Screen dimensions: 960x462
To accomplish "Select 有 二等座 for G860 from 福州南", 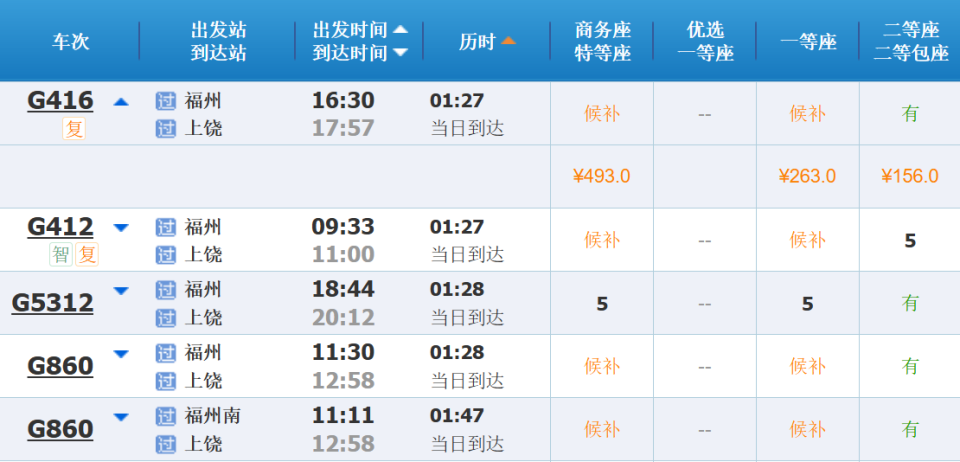I will (x=910, y=429).
